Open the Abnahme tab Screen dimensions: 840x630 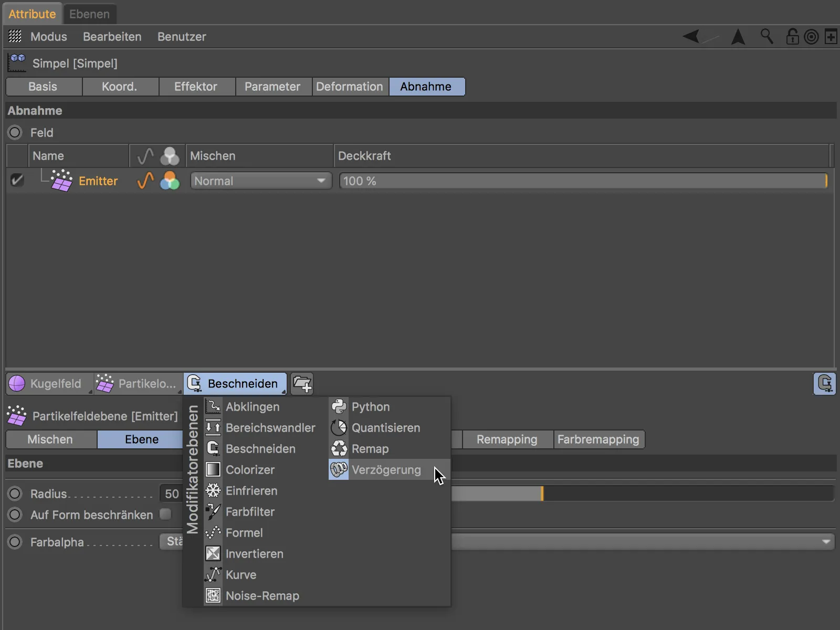pyautogui.click(x=427, y=87)
